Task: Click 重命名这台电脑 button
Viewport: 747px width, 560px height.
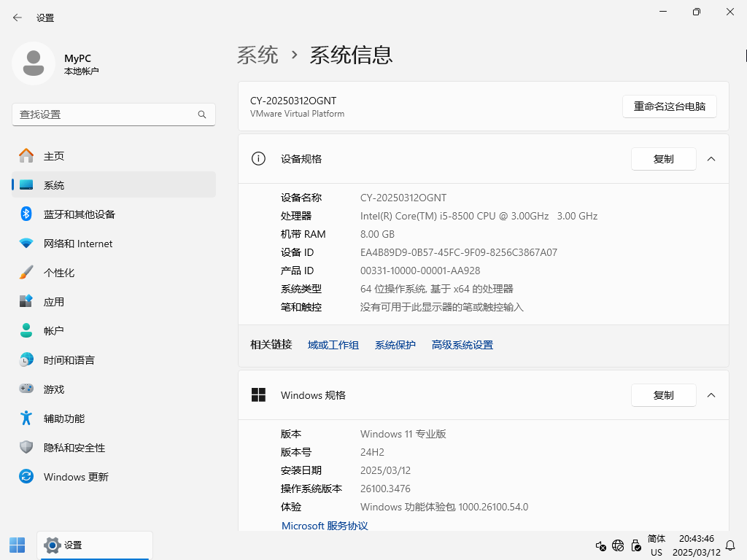Action: (x=669, y=106)
